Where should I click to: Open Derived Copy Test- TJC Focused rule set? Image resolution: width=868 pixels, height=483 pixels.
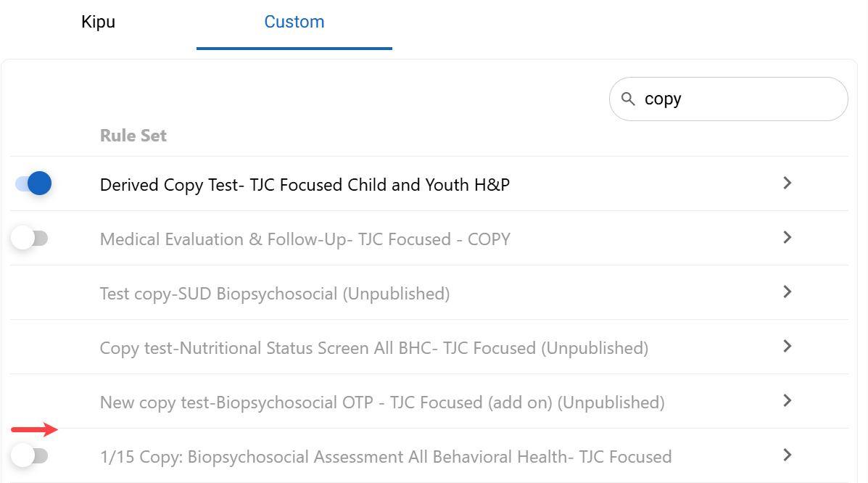[305, 185]
